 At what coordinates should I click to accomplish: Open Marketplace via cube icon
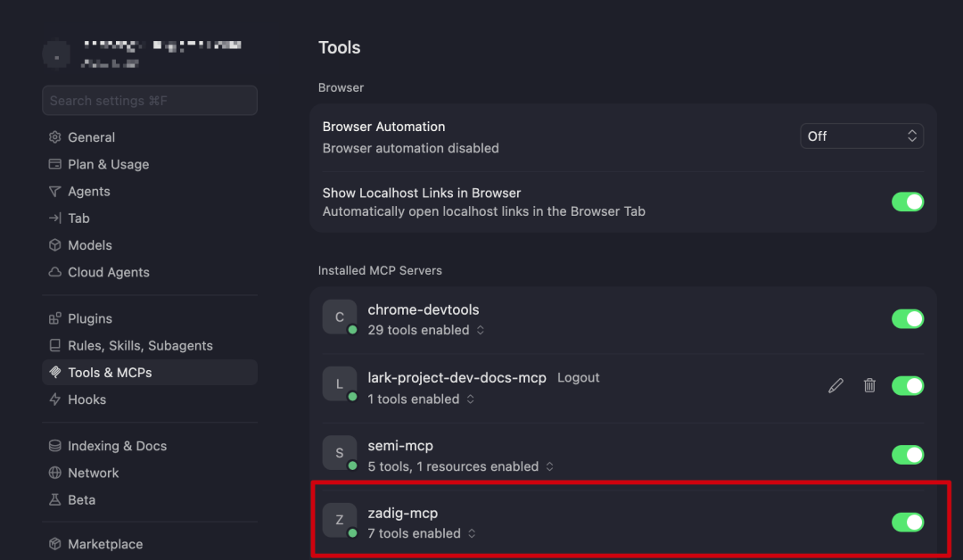click(x=54, y=544)
